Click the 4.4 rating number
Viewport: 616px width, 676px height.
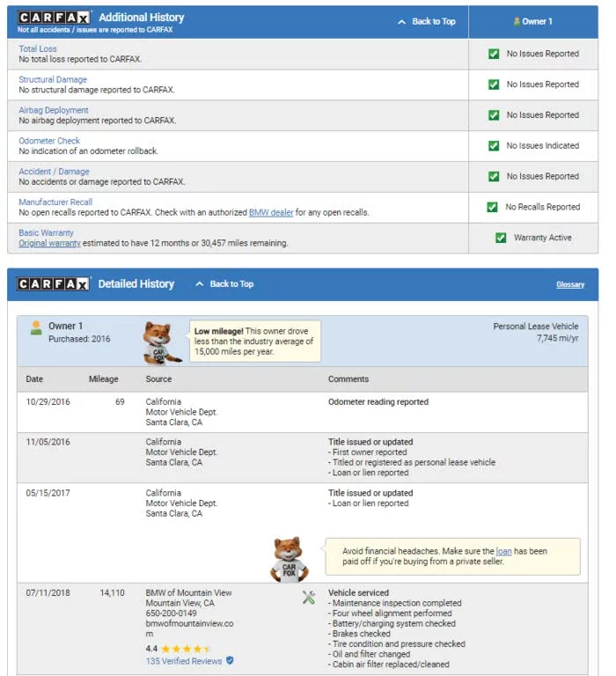(151, 649)
